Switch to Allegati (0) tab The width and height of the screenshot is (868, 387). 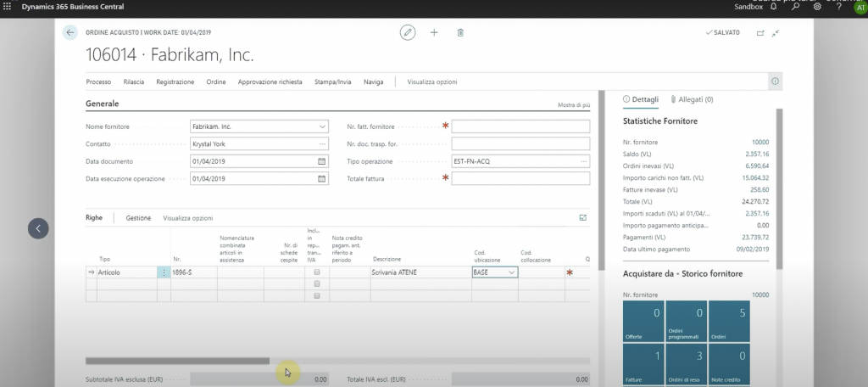pyautogui.click(x=692, y=99)
